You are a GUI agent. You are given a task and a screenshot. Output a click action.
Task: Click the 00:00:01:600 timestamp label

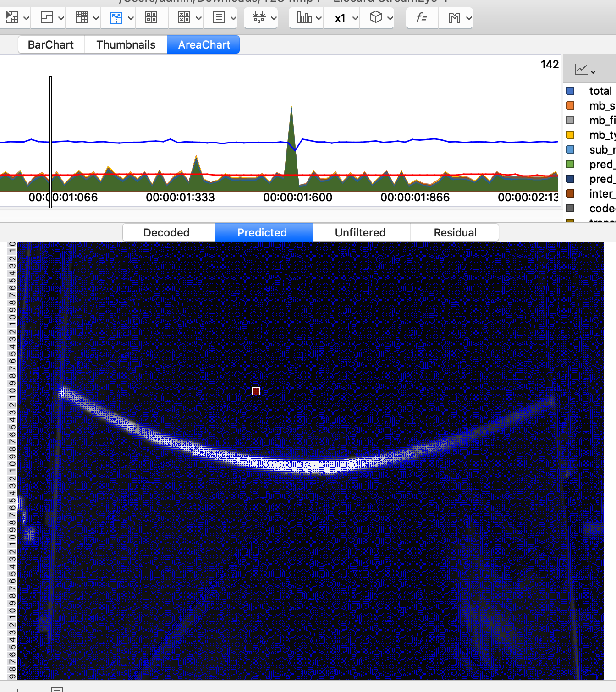click(x=297, y=198)
